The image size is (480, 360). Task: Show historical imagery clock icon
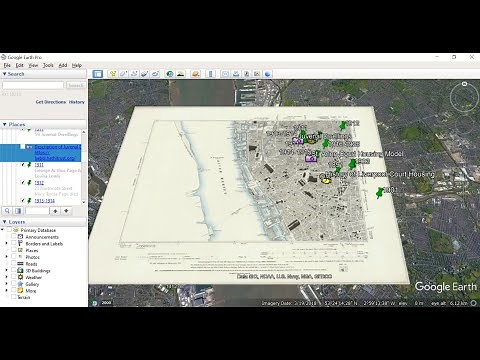170,74
